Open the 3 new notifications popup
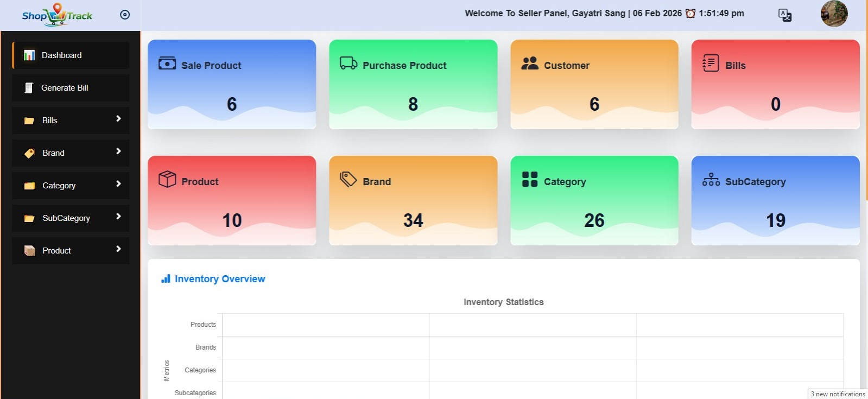Image resolution: width=868 pixels, height=399 pixels. pos(838,394)
